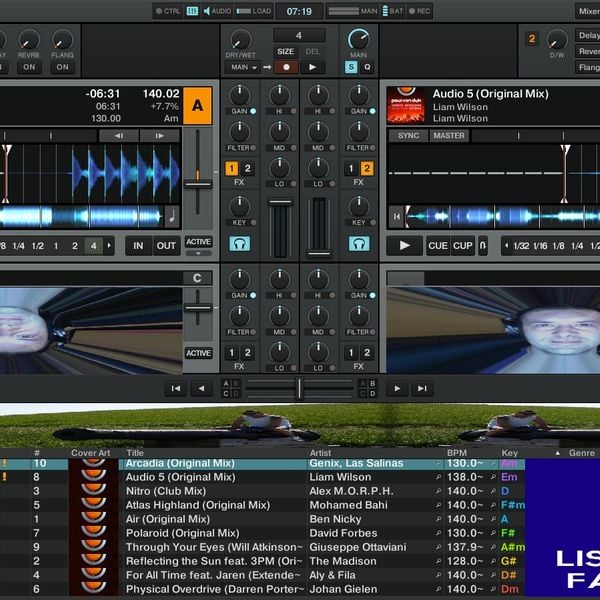Screen dimensions: 600x600
Task: Select track Nitro (Club Mix)
Action: [166, 491]
